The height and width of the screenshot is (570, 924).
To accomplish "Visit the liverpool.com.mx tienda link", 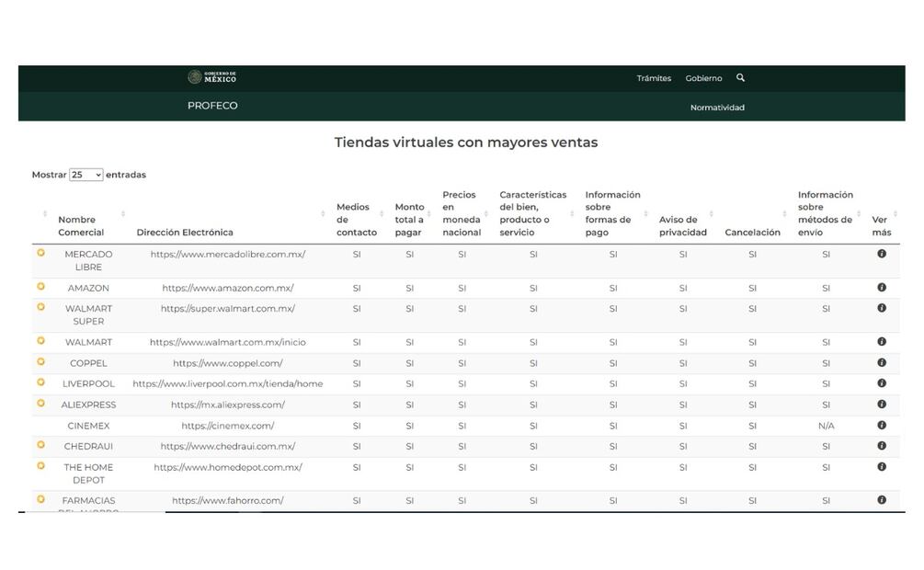I will coord(228,383).
